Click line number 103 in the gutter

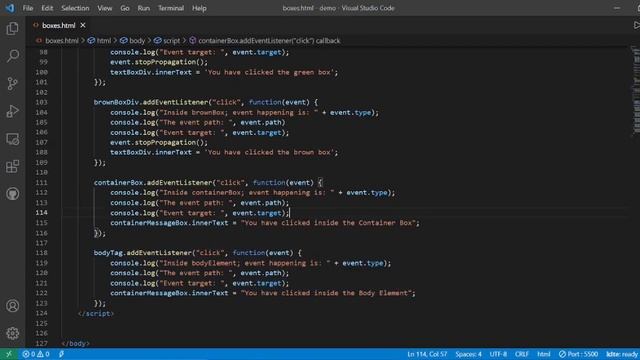click(41, 102)
